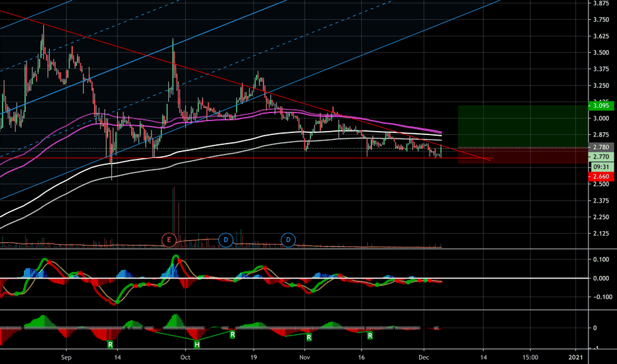Click the 09:31 bar countdown label
Image resolution: width=617 pixels, height=364 pixels.
click(601, 167)
